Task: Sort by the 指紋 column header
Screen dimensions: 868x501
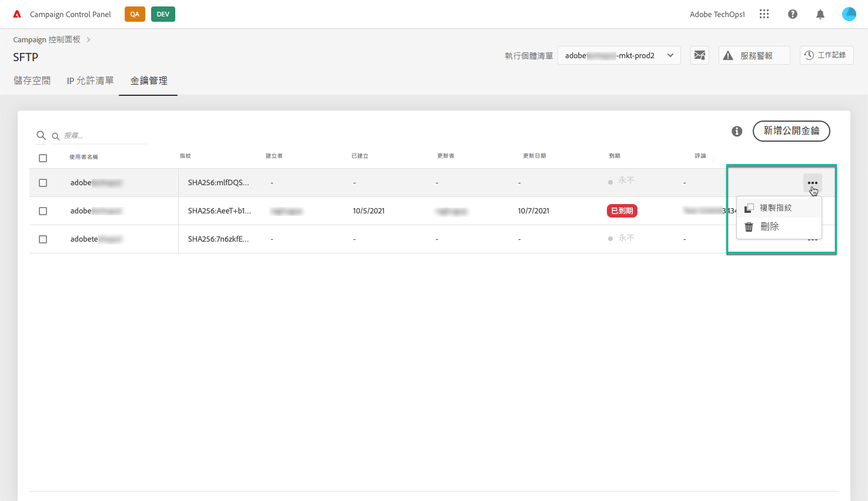Action: [185, 156]
